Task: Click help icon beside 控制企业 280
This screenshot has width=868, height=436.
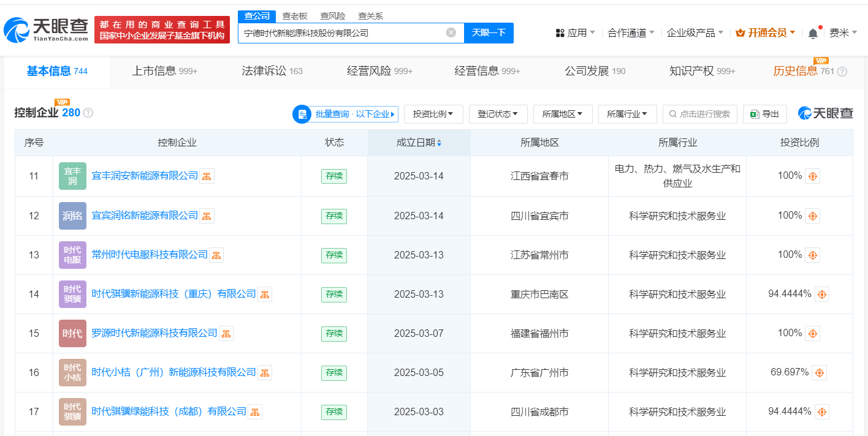Action: click(88, 113)
